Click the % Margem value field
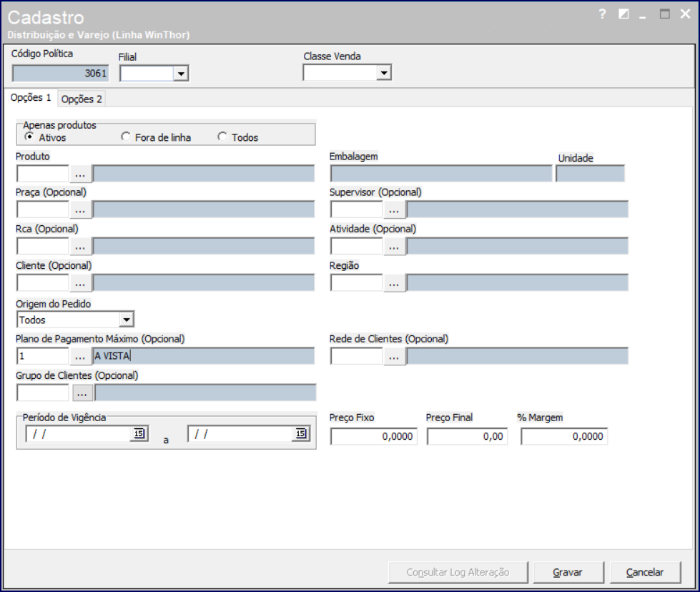Viewport: 700px width, 592px height. pos(564,436)
